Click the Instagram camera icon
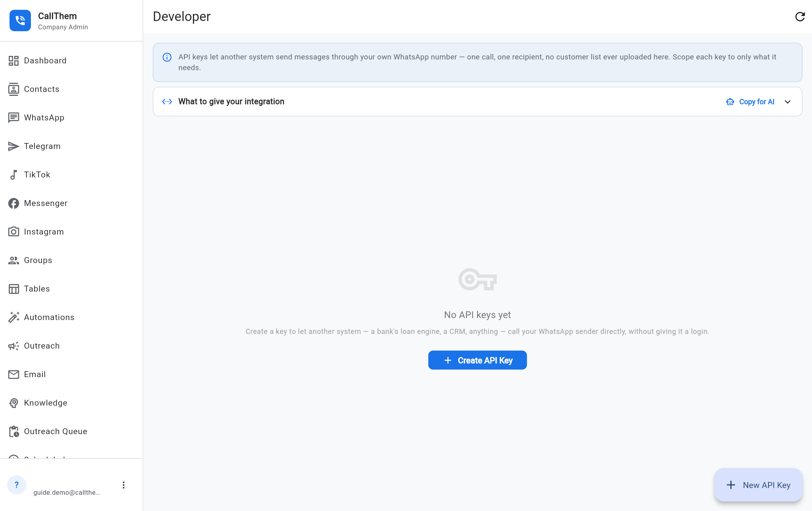 click(x=13, y=232)
